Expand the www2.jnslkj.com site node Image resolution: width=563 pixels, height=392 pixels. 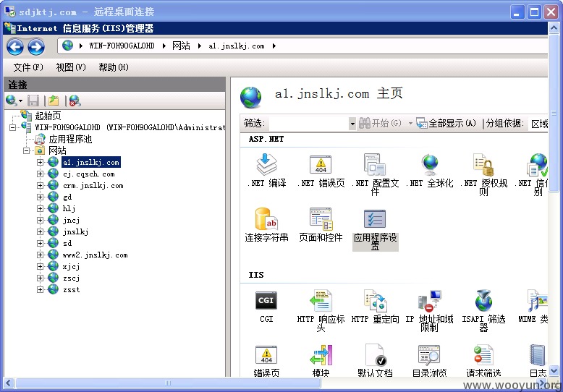[x=40, y=255]
